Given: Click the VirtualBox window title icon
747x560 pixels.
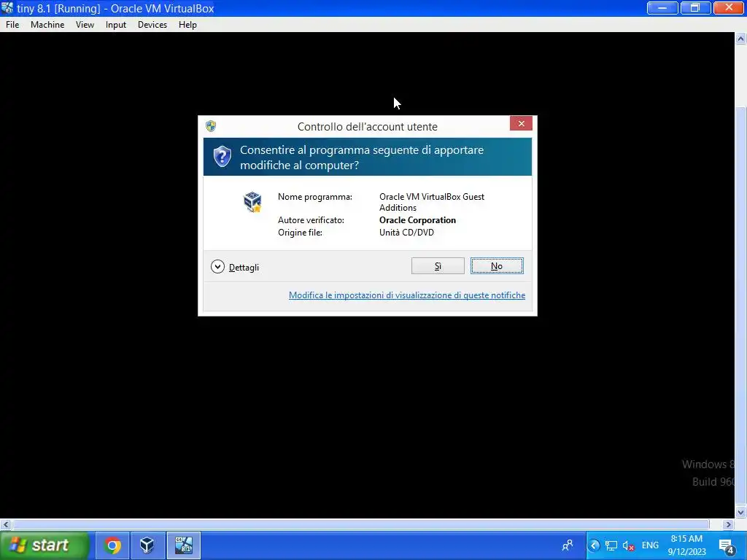Looking at the screenshot, I should click(7, 8).
